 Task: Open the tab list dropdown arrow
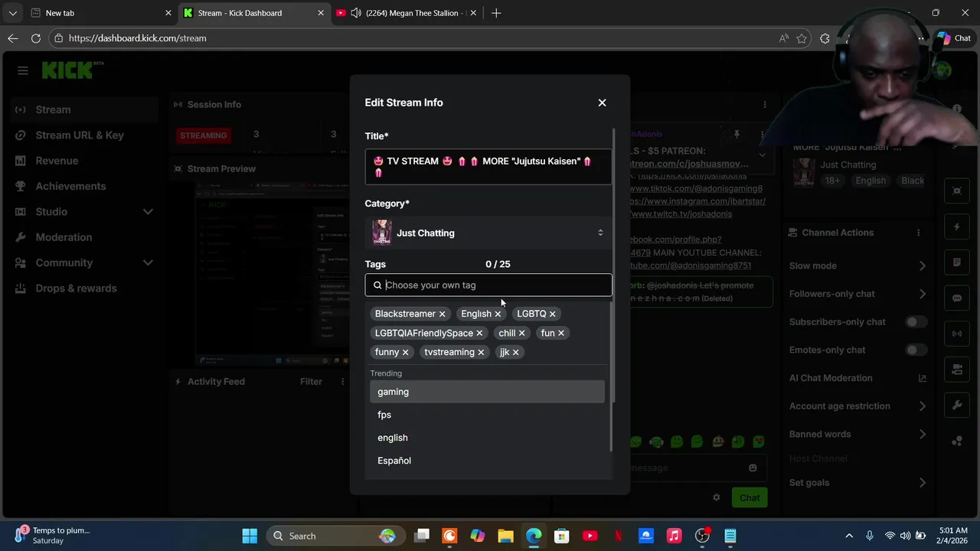(13, 13)
